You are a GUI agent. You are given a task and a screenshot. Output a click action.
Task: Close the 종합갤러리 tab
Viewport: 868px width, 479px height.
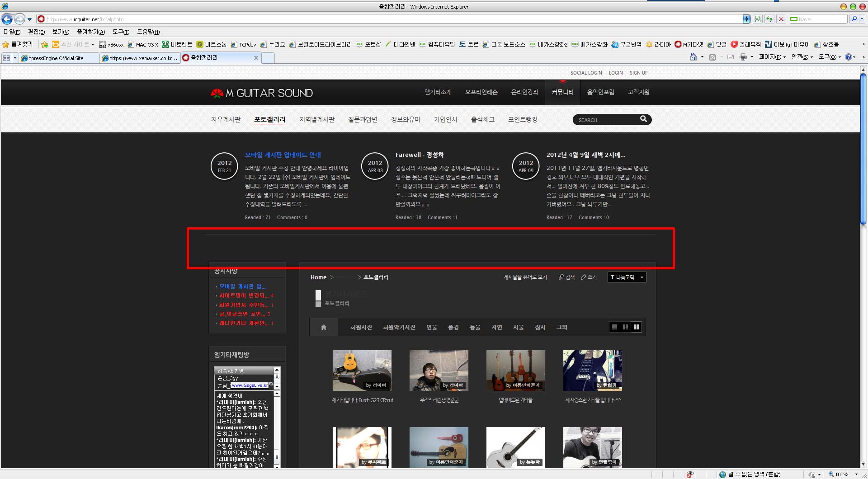(x=256, y=58)
